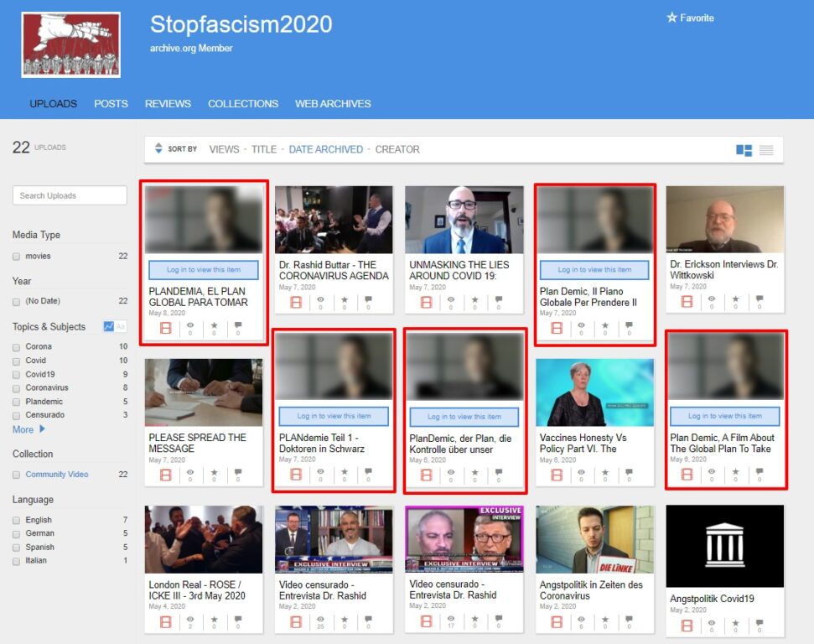Click Log in button on PLANdemie Teil 1 card
814x644 pixels.
coord(334,416)
